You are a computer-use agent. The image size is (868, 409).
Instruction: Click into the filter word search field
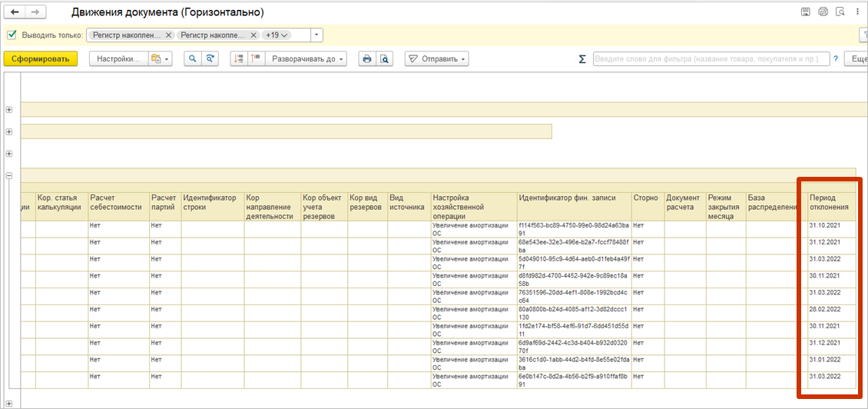pyautogui.click(x=711, y=59)
